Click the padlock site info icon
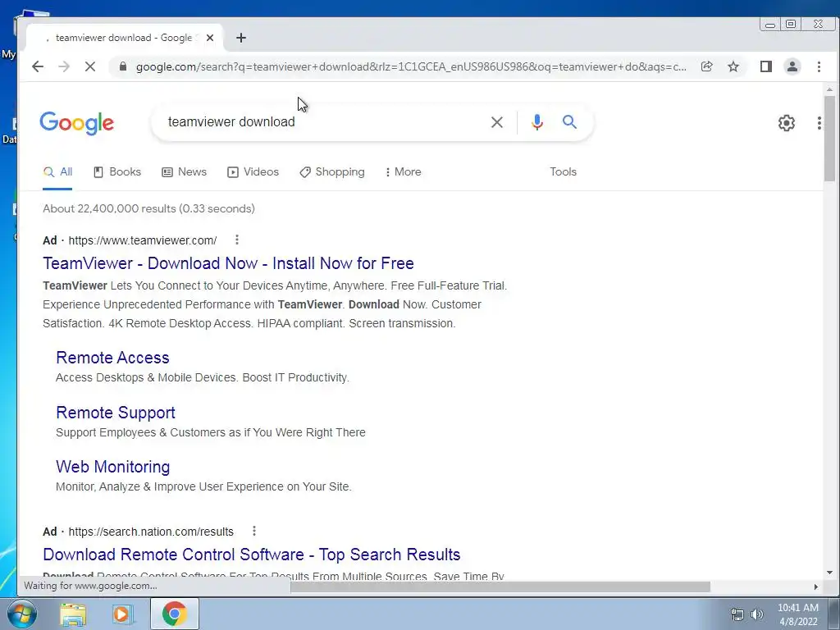 pyautogui.click(x=123, y=66)
